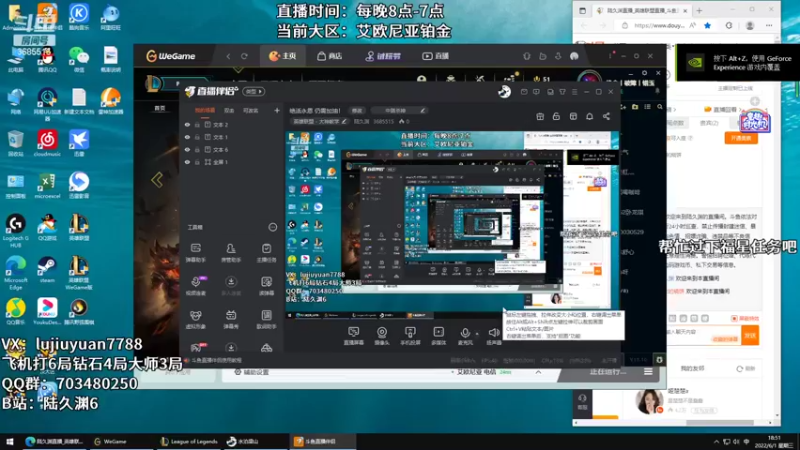This screenshot has height=450, width=800.
Task: Switch to the 双击 scene tab
Action: click(x=229, y=110)
